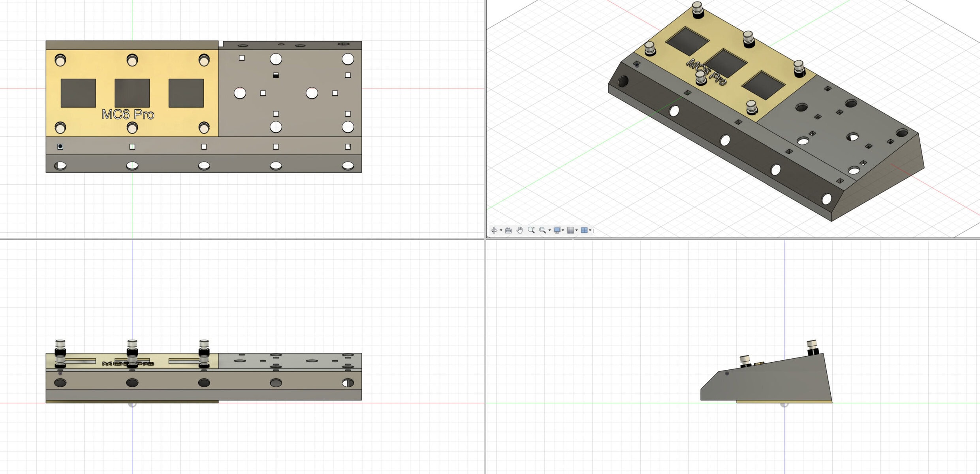
Task: Click the origin point in front view
Action: pos(132,404)
